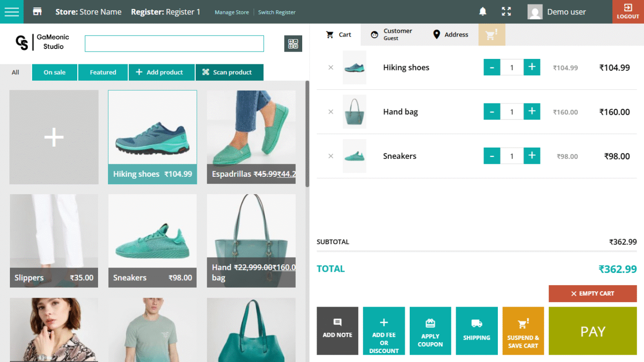Open the Address tab
Image resolution: width=644 pixels, height=362 pixels.
click(x=450, y=35)
